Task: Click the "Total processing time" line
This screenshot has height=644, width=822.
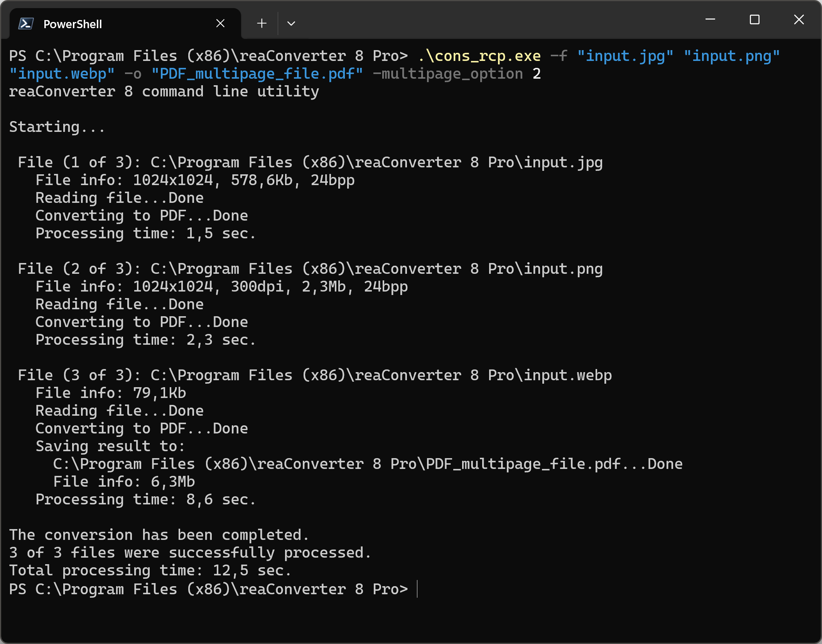Action: click(150, 571)
